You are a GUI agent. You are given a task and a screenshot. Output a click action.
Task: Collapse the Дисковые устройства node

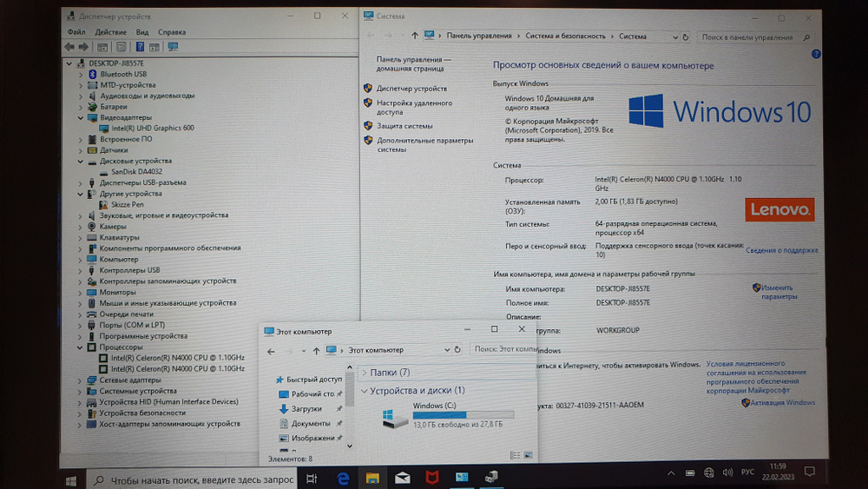point(80,162)
